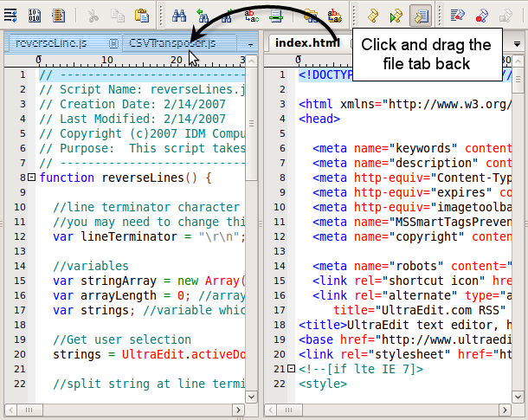Click right pane horizontal scrollbar thumb
The image size is (528, 420).
point(290,410)
